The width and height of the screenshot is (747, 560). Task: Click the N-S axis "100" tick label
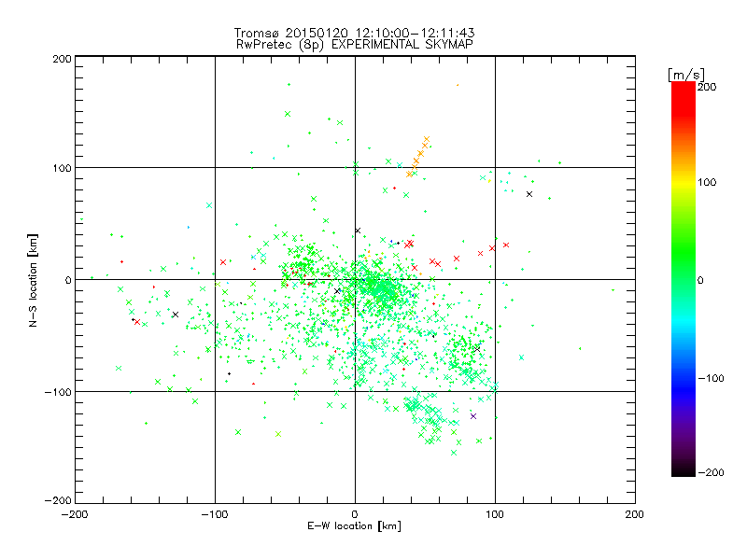pyautogui.click(x=62, y=168)
